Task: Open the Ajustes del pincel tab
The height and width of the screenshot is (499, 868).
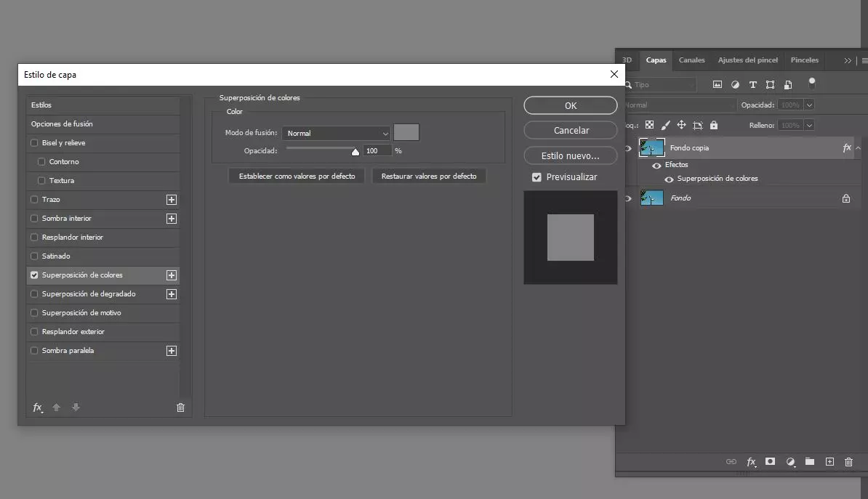Action: (x=747, y=60)
